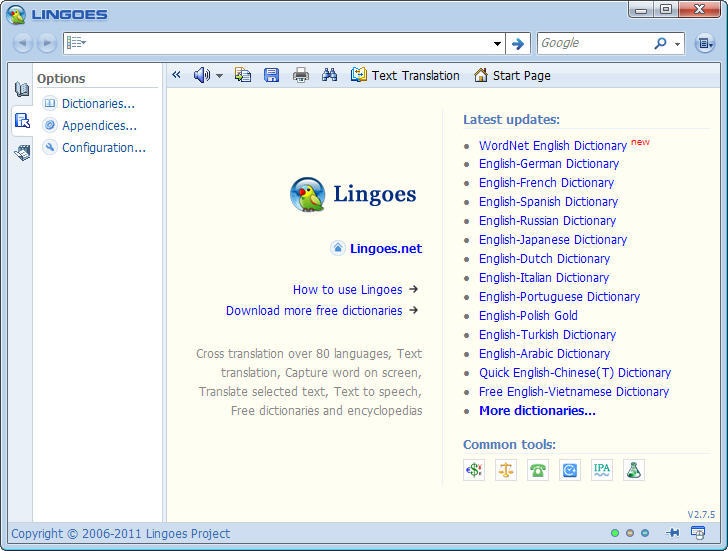This screenshot has height=551, width=728.
Task: Go to Start Page
Action: coord(512,75)
